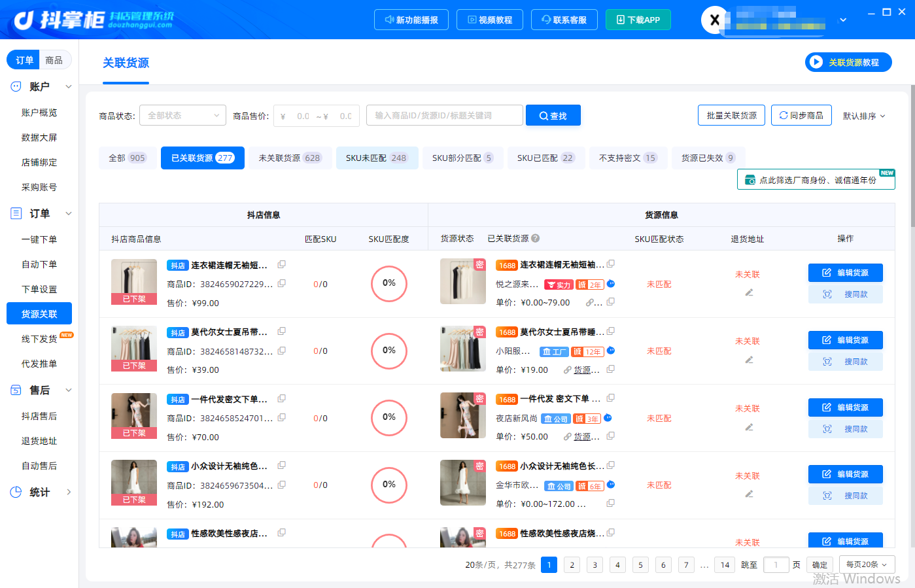Open 关联货源教程 tutorial
Screen dimensions: 915x588
[848, 62]
